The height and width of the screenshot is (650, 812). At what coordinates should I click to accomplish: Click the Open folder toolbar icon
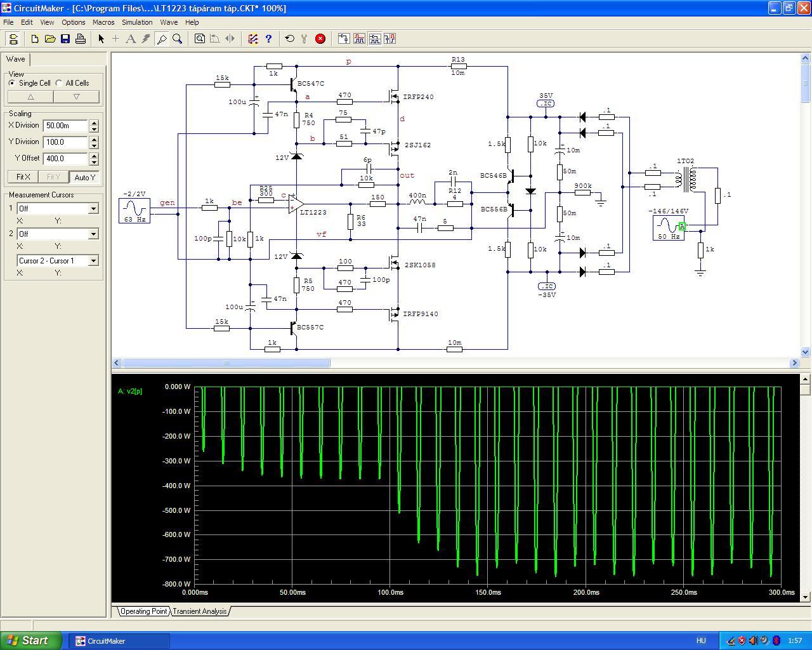[50, 39]
